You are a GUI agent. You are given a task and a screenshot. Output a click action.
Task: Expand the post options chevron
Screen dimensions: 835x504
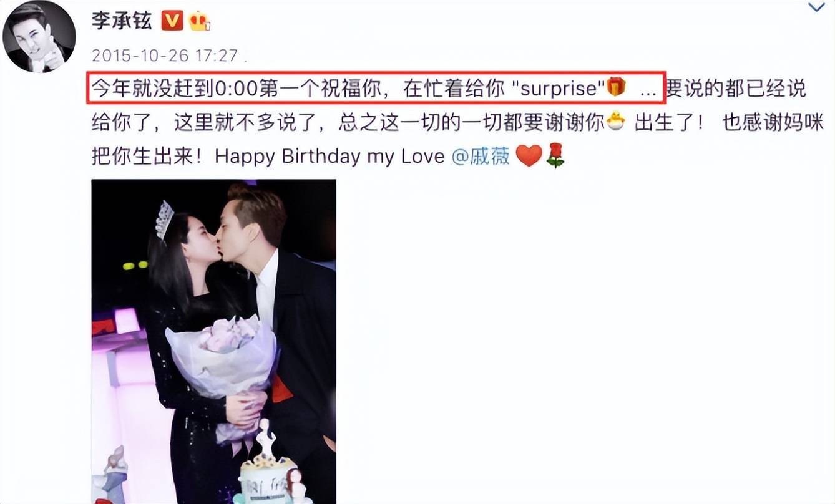(816, 7)
